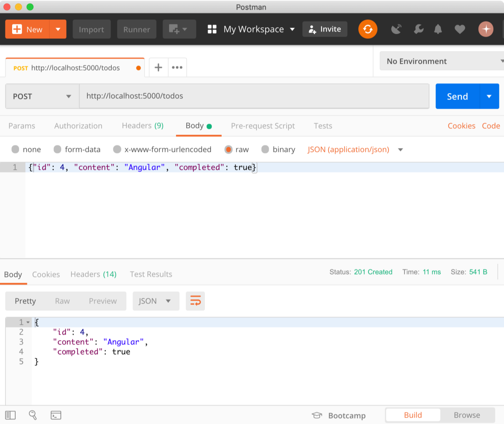Click the Invite button
This screenshot has width=504, height=424.
(325, 29)
